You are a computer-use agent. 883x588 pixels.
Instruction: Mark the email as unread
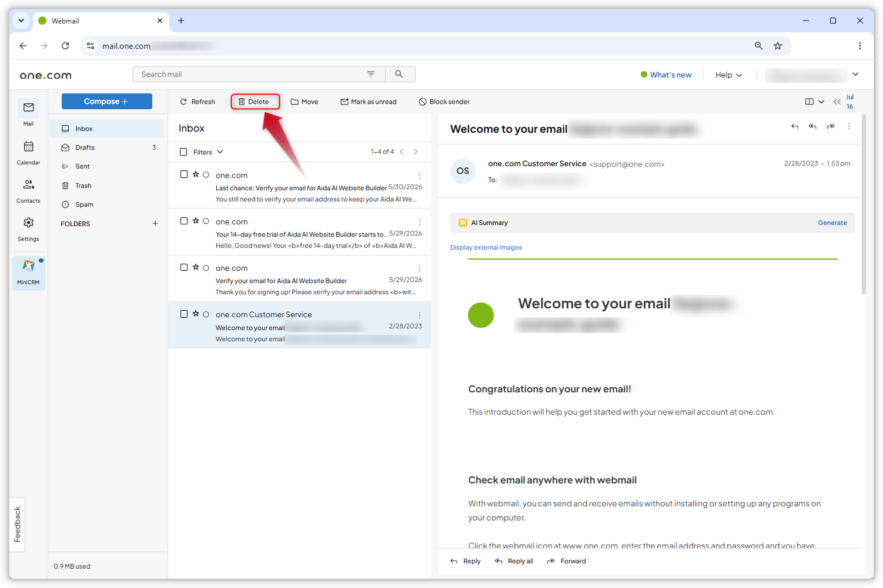pyautogui.click(x=369, y=102)
